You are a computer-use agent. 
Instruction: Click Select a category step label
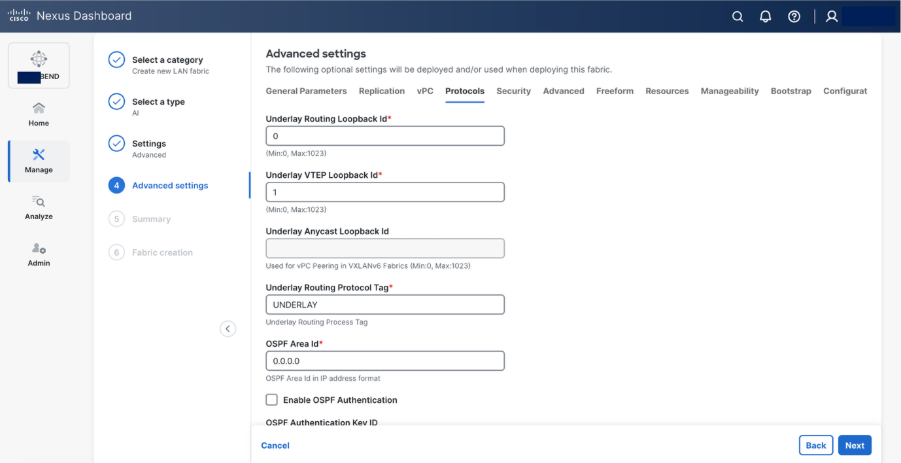coord(167,60)
